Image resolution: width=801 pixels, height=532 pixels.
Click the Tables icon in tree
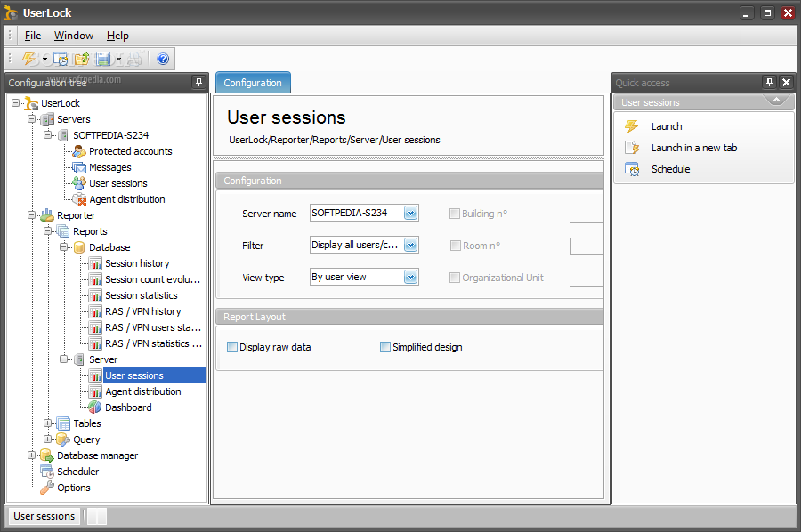[63, 423]
